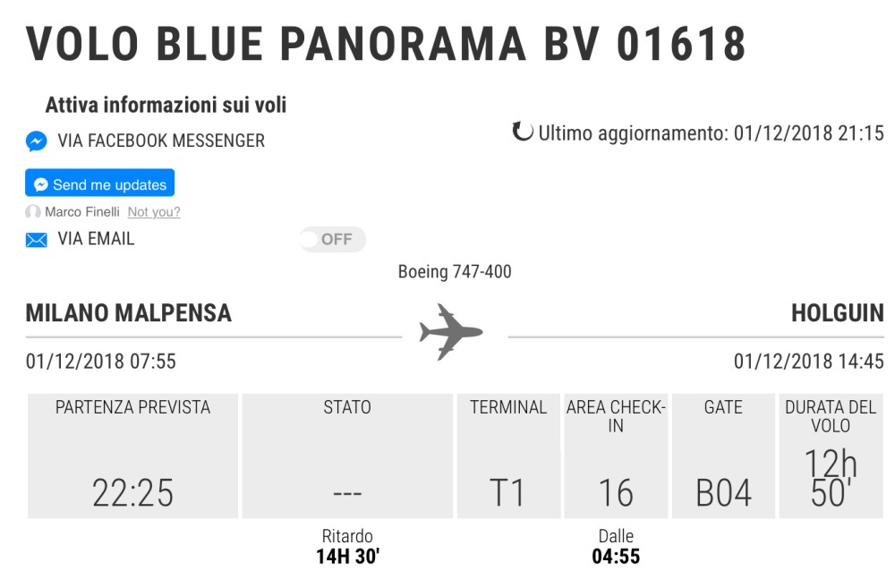The width and height of the screenshot is (895, 588).
Task: Click the Durata del Volo tile
Action: point(831,456)
